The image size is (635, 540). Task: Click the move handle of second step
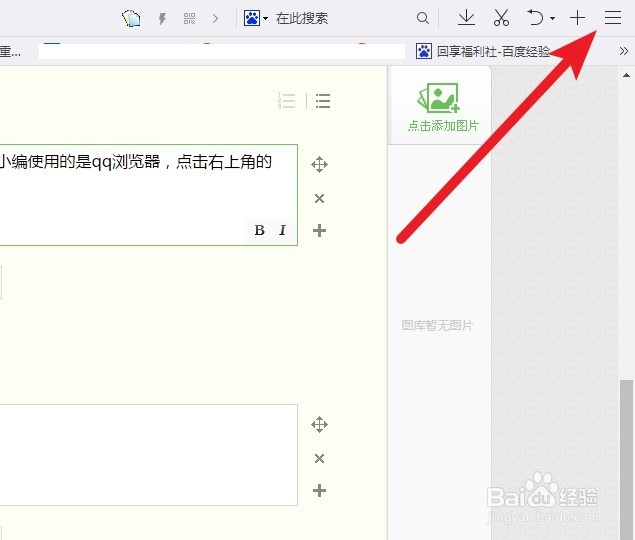pyautogui.click(x=320, y=425)
